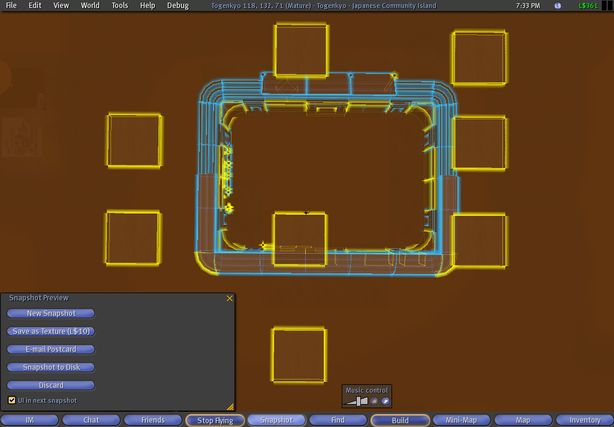Discard the current snapshot
The image size is (614, 427).
click(50, 385)
